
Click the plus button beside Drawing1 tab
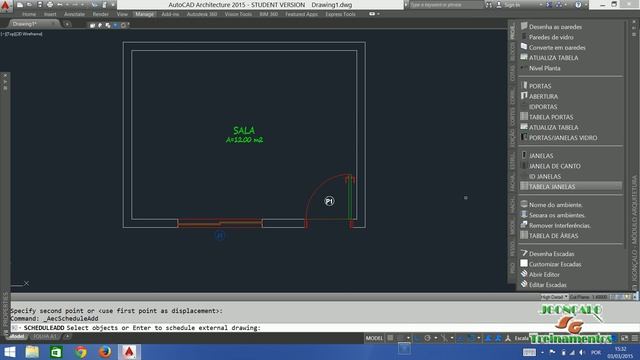67,24
